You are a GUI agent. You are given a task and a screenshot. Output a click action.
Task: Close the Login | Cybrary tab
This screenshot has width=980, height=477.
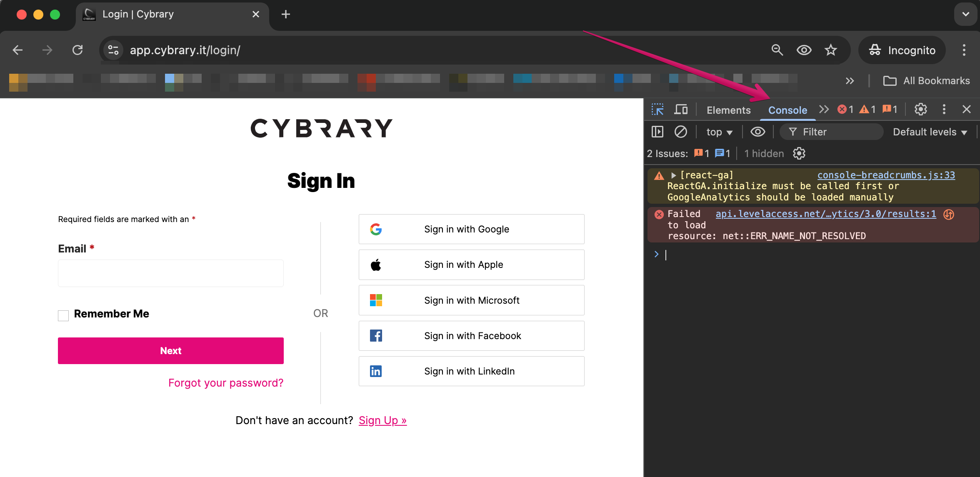[x=256, y=14]
